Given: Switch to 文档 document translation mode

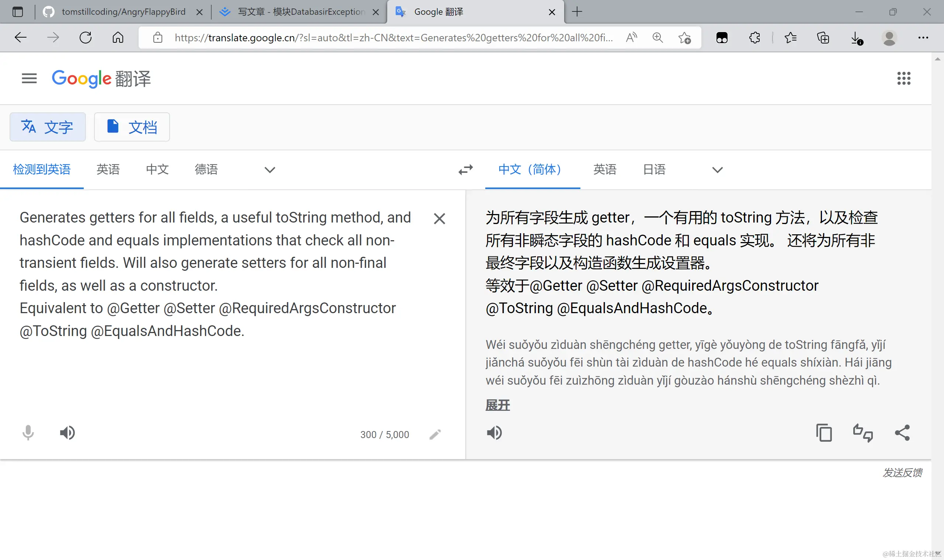Looking at the screenshot, I should (132, 127).
